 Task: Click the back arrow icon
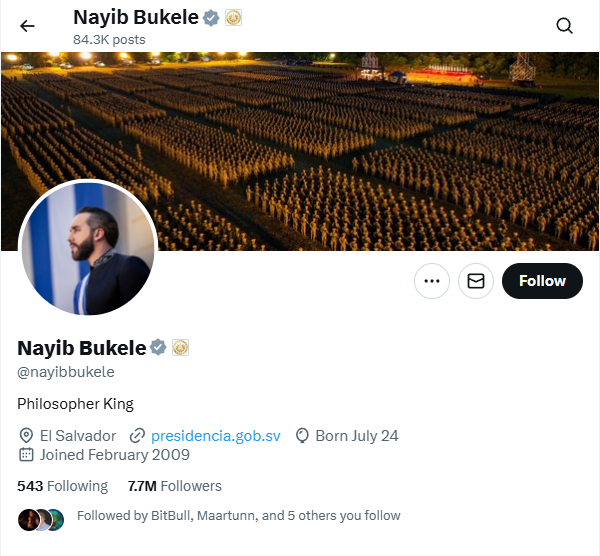pyautogui.click(x=27, y=27)
